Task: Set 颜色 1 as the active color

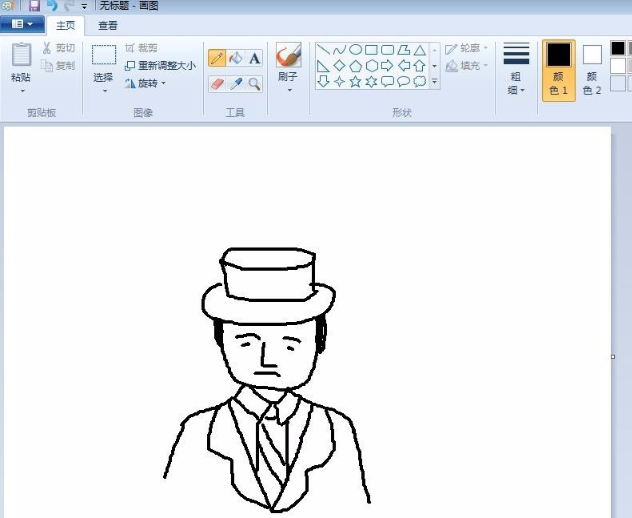Action: coord(558,70)
